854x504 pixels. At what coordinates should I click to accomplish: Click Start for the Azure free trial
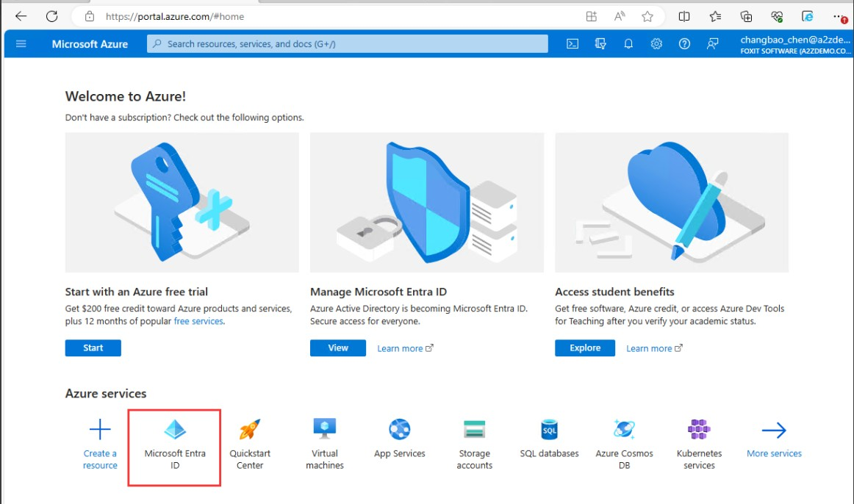click(93, 348)
